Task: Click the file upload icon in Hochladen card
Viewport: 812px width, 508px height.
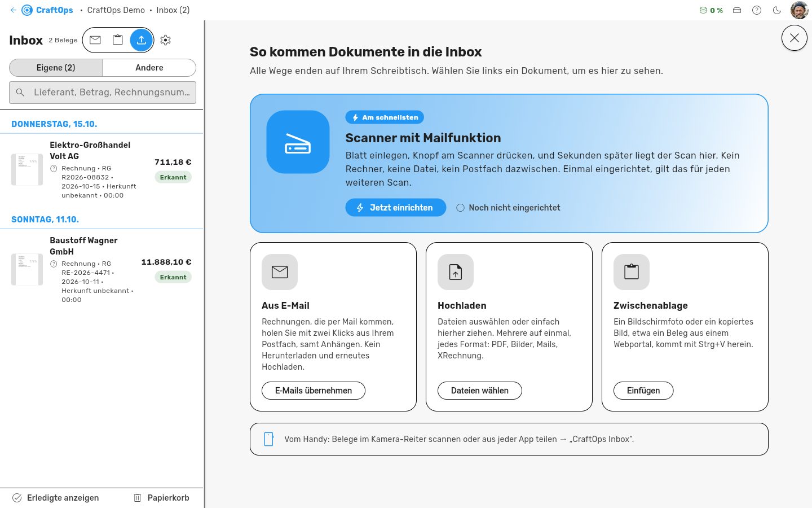Action: 456,272
